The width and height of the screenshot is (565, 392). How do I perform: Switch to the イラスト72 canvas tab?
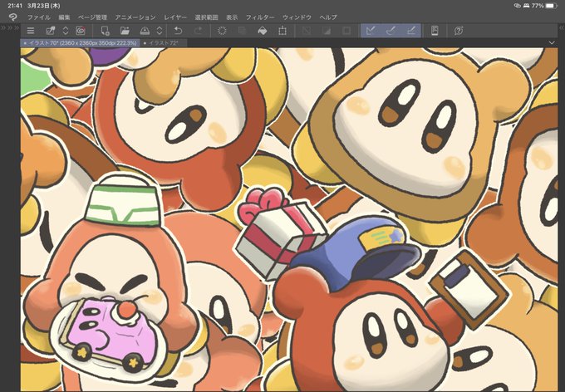click(x=164, y=43)
